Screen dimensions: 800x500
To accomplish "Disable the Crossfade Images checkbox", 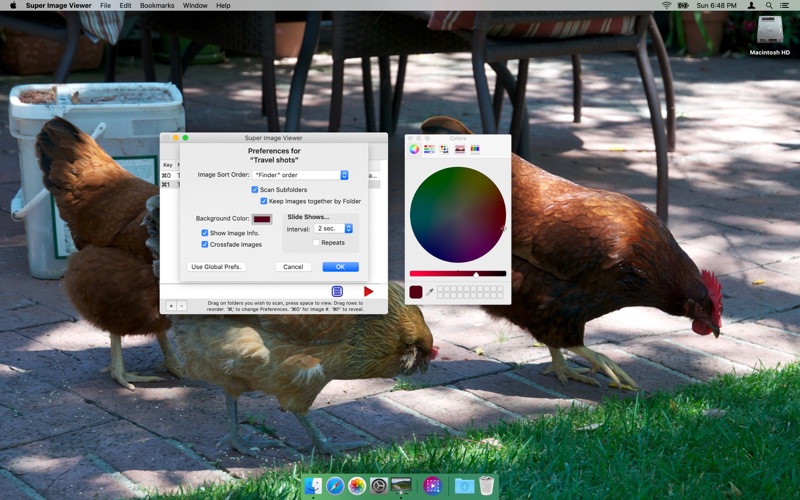I will 205,244.
